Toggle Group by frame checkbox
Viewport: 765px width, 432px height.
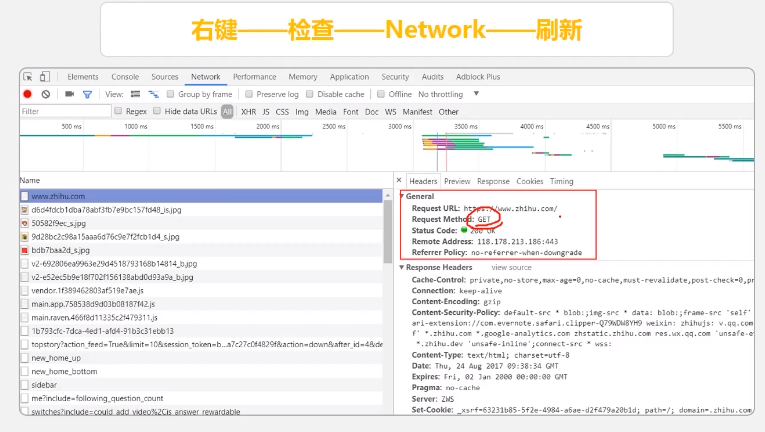(x=170, y=94)
